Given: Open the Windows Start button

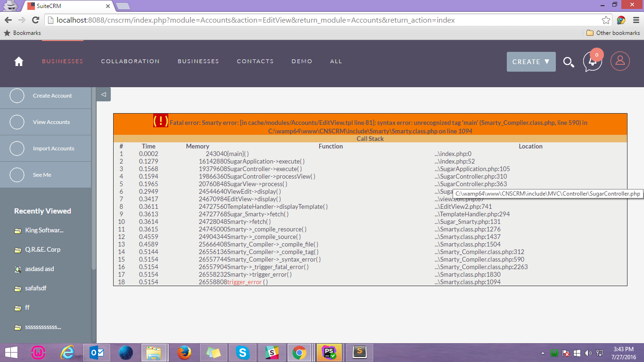Looking at the screenshot, I should [x=11, y=353].
